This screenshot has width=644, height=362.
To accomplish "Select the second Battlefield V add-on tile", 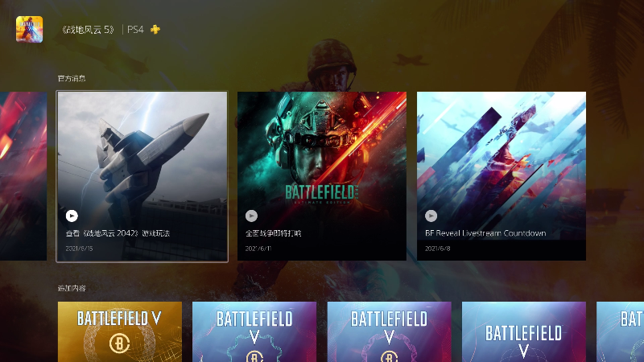I will 254,331.
